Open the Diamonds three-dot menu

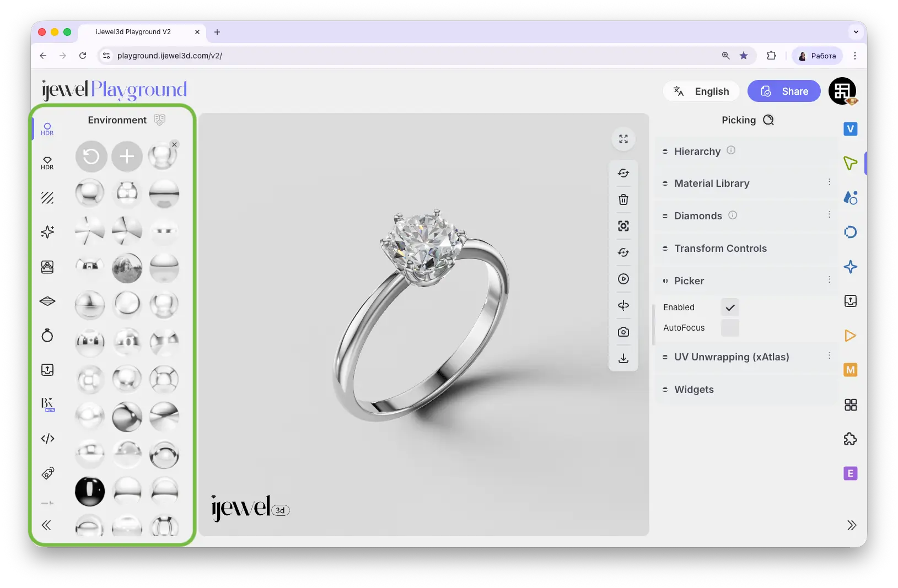pyautogui.click(x=829, y=214)
